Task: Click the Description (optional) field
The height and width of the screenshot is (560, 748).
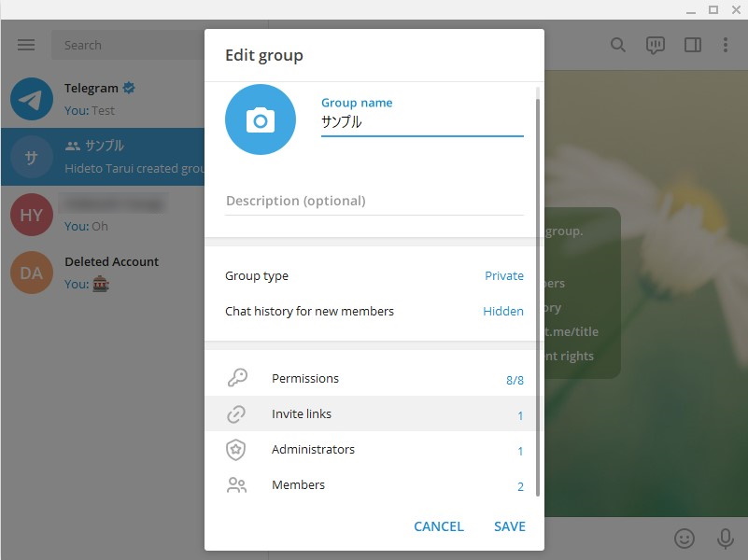Action: [x=374, y=201]
